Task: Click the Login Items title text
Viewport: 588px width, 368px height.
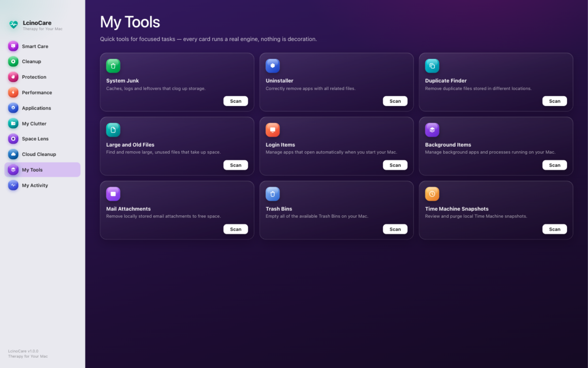Action: point(280,145)
